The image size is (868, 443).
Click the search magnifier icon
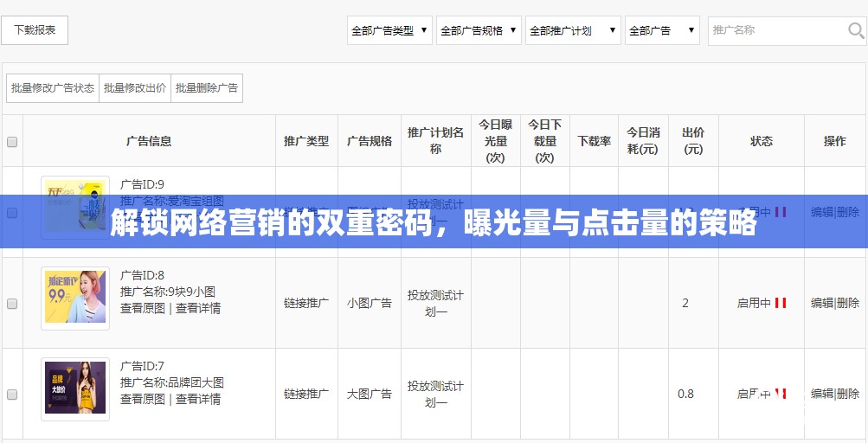click(x=856, y=30)
